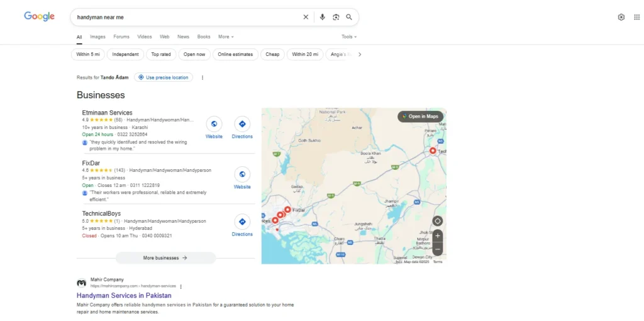This screenshot has height=321, width=644.
Task: Click reviewer avatar under FixDar
Action: click(x=85, y=193)
